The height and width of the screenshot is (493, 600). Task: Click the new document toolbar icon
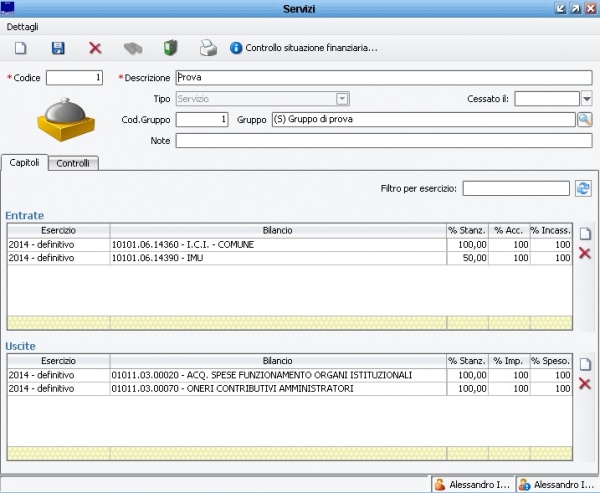pyautogui.click(x=21, y=48)
